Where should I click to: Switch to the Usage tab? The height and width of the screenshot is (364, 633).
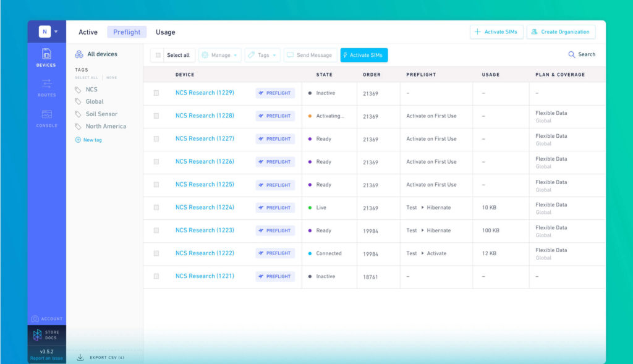(x=166, y=32)
